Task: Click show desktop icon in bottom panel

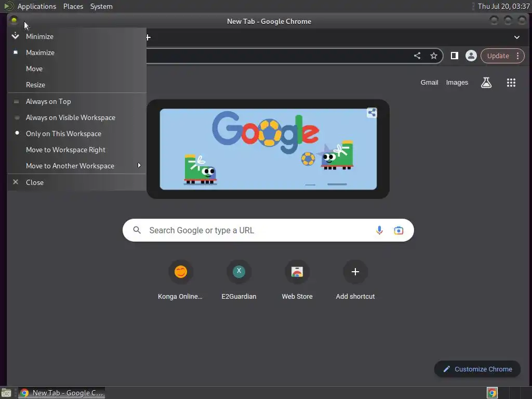Action: click(6, 393)
